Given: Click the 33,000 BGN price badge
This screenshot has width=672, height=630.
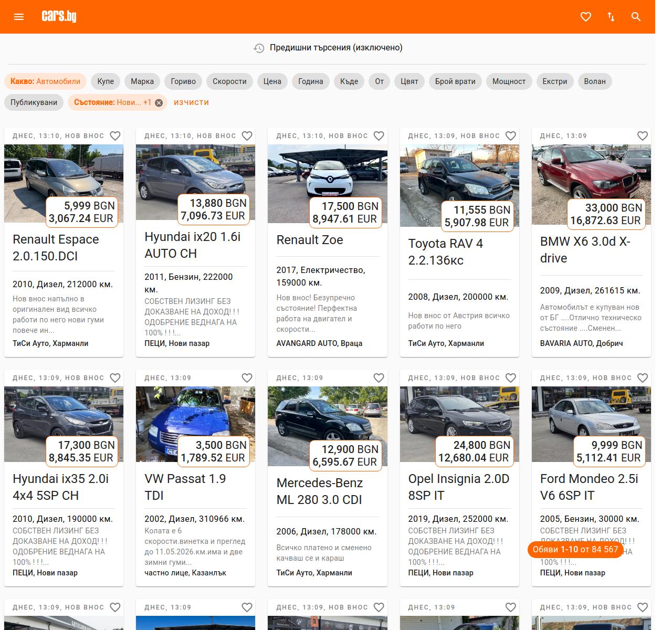Looking at the screenshot, I should (606, 214).
